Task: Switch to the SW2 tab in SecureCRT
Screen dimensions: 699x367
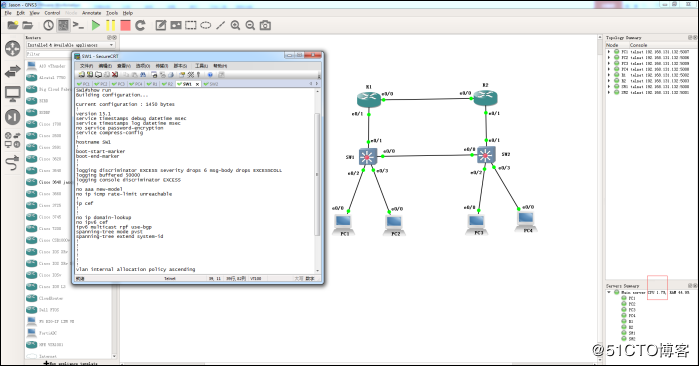Action: point(211,84)
